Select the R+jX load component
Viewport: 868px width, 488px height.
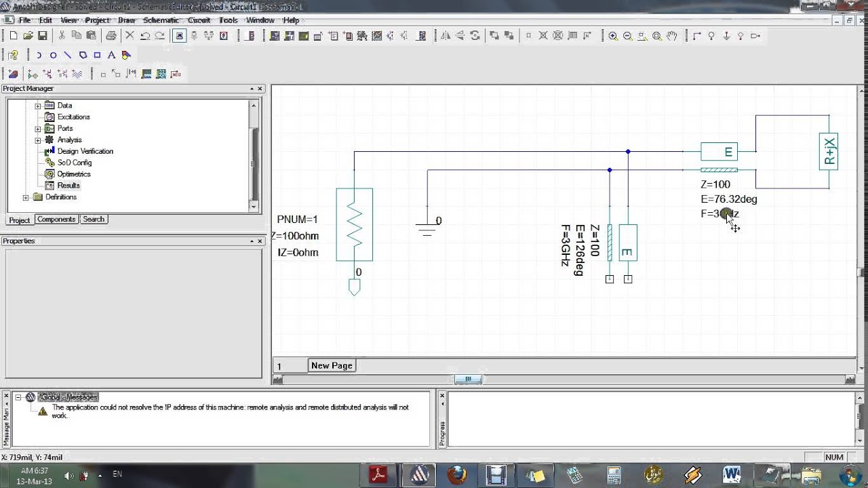pyautogui.click(x=829, y=151)
